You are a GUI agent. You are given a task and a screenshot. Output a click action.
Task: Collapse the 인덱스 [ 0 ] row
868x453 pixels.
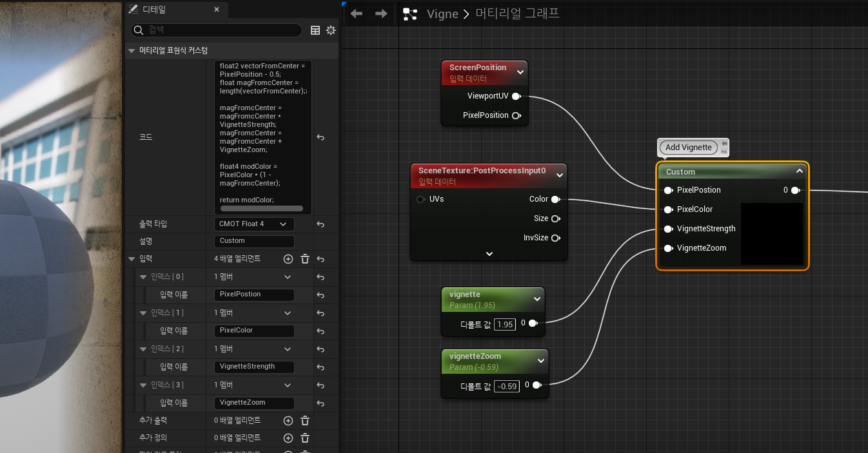143,277
